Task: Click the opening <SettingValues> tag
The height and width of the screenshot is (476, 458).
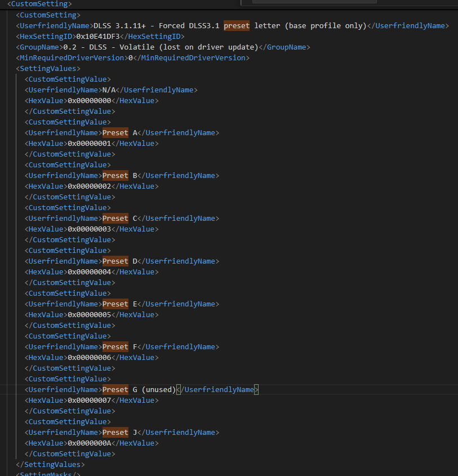Action: coord(48,69)
